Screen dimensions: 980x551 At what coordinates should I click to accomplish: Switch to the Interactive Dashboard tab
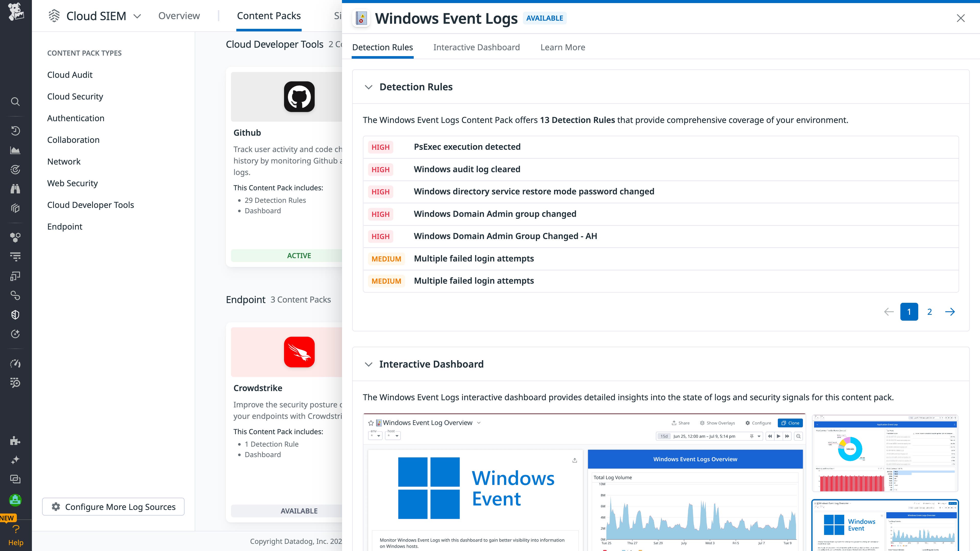click(x=476, y=47)
